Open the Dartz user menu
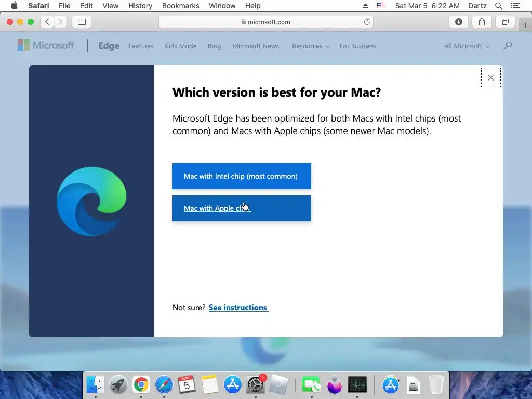 pos(477,6)
